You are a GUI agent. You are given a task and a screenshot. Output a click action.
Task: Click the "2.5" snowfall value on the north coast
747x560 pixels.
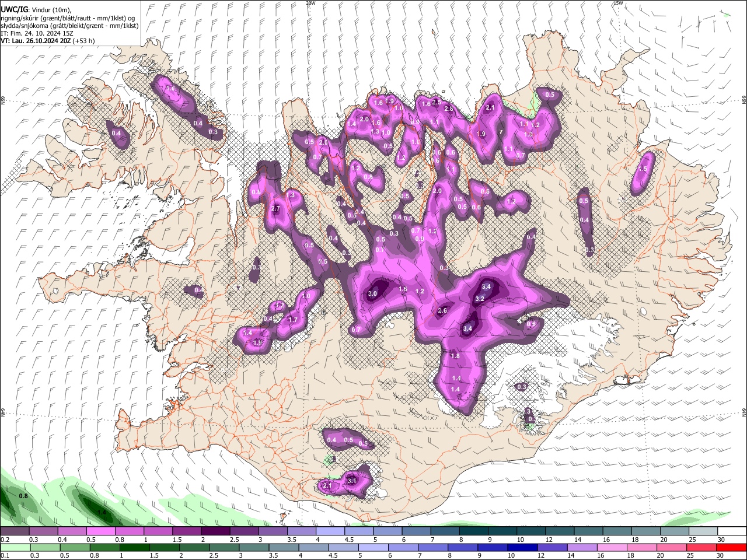coord(436,102)
